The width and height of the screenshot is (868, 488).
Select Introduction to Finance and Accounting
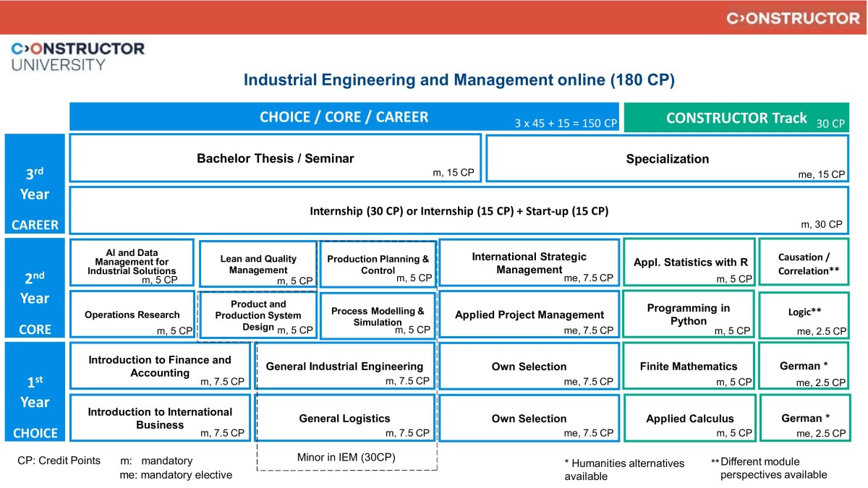click(160, 366)
